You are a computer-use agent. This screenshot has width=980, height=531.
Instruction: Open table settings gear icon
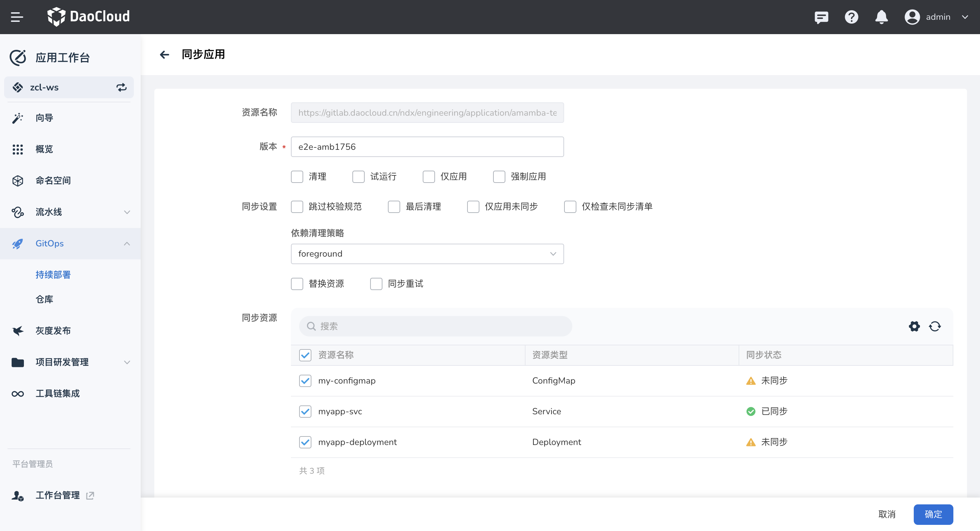point(914,326)
